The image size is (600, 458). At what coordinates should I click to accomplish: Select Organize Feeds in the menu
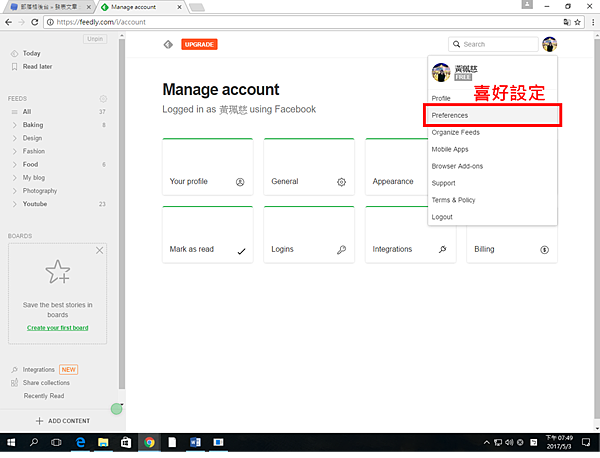(492, 133)
